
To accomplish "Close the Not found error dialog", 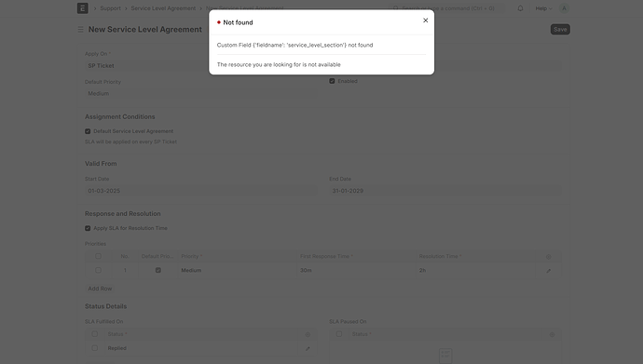I will (x=425, y=20).
